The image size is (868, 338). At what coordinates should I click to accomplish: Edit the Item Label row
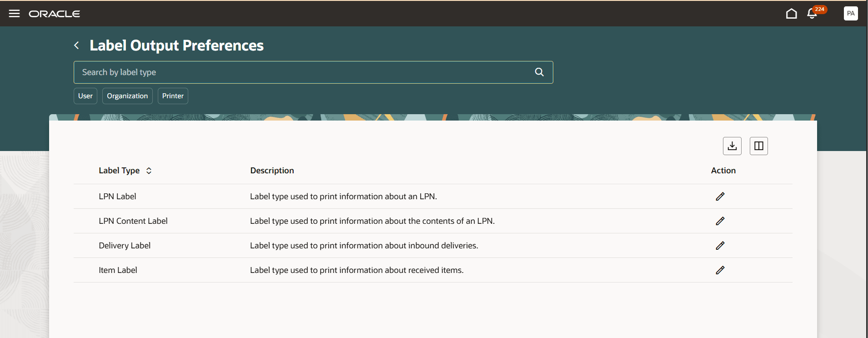coord(720,270)
